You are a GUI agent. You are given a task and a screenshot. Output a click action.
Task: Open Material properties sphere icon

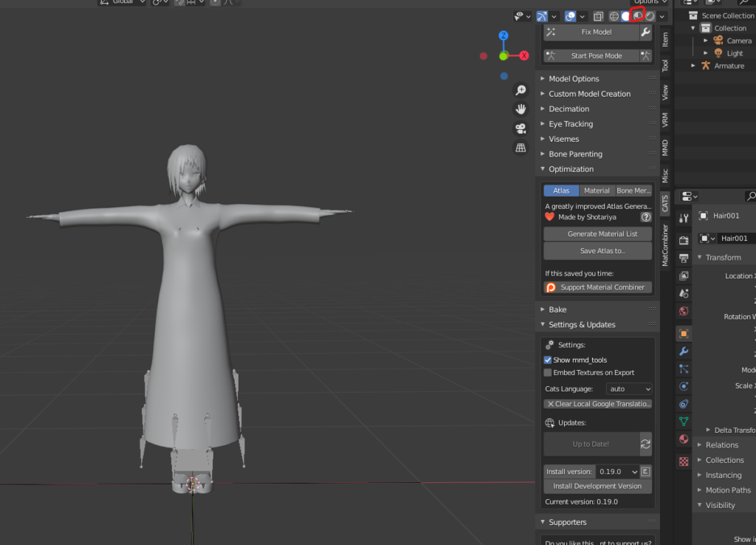coord(684,439)
